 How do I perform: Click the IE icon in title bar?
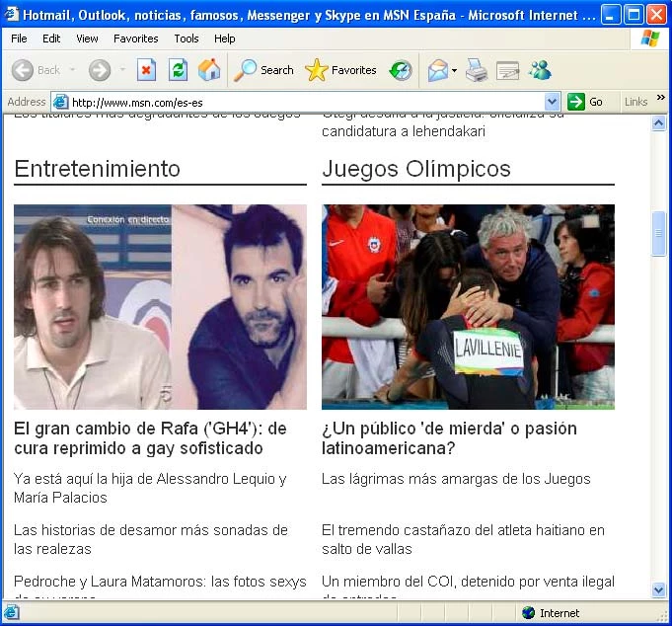point(12,14)
